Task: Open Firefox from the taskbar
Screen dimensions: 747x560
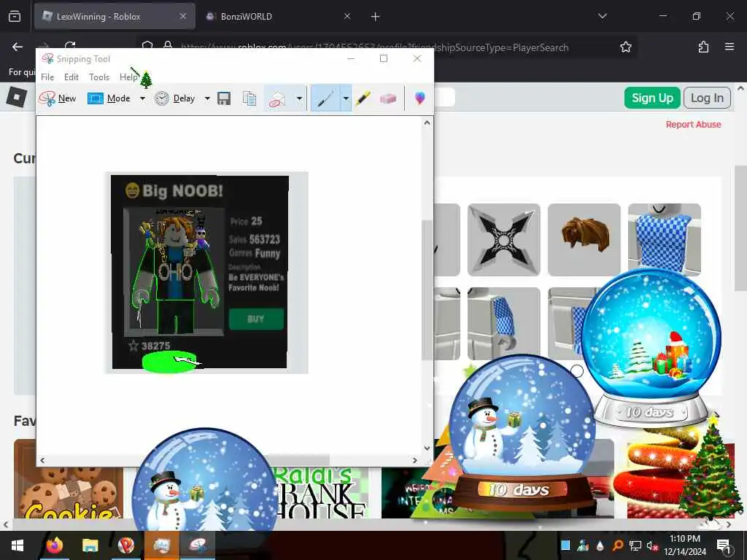Action: click(54, 545)
